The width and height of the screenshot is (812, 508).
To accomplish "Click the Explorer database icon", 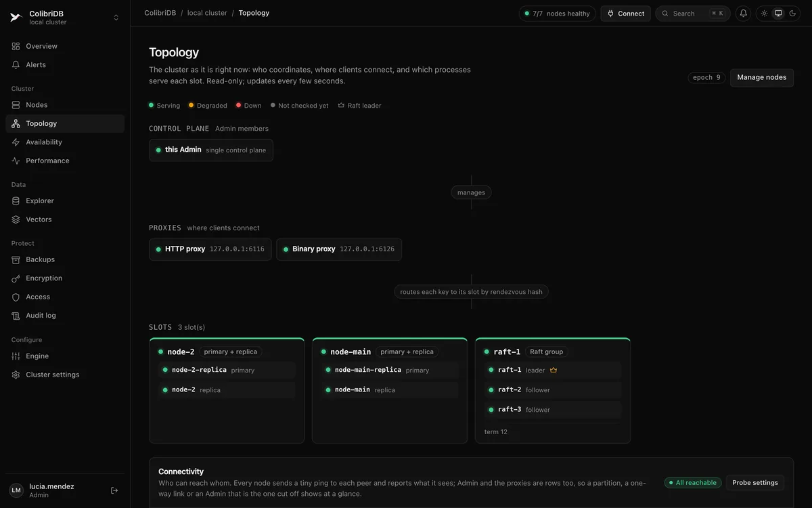I will [x=16, y=201].
